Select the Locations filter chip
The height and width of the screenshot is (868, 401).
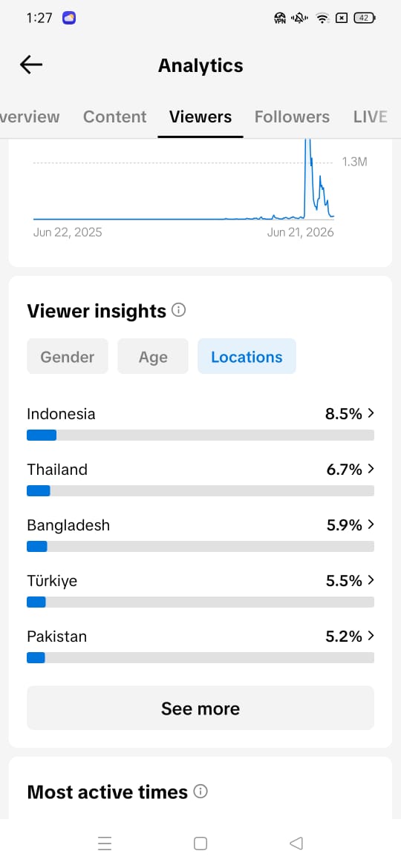point(247,357)
